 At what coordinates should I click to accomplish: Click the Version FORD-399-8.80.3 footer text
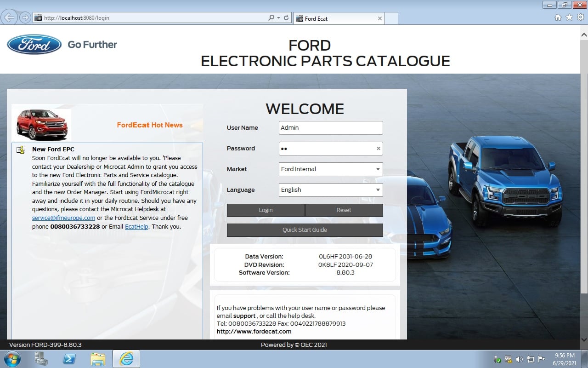[45, 345]
